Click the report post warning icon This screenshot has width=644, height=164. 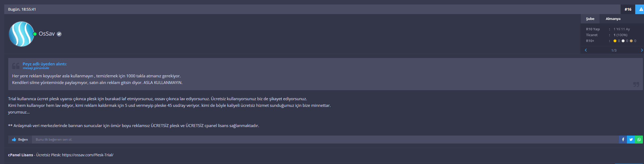tap(641, 9)
